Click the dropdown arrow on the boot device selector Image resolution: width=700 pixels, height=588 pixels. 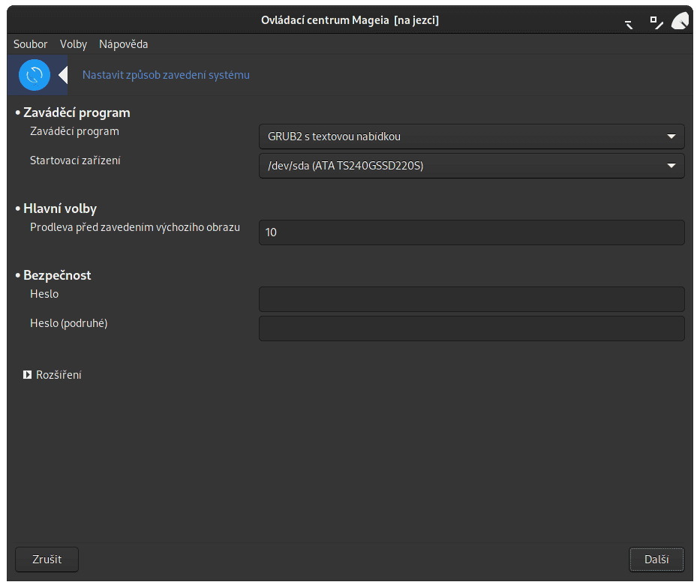(x=671, y=166)
